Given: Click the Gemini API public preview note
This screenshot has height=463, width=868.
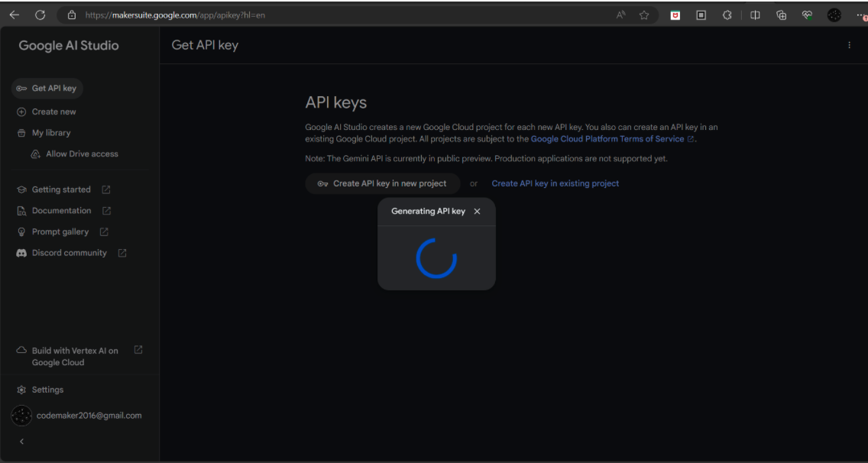Looking at the screenshot, I should click(x=487, y=159).
